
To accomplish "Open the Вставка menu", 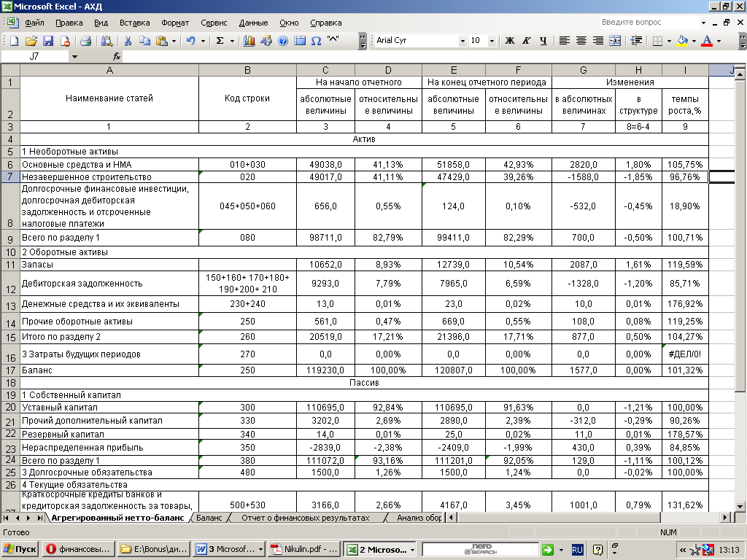I will click(x=134, y=23).
